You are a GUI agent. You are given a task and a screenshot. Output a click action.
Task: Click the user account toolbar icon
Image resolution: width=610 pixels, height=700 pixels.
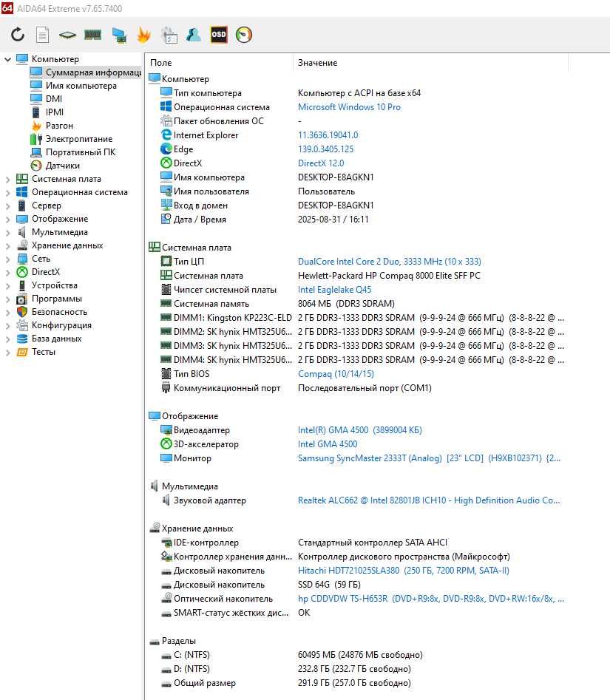click(194, 35)
